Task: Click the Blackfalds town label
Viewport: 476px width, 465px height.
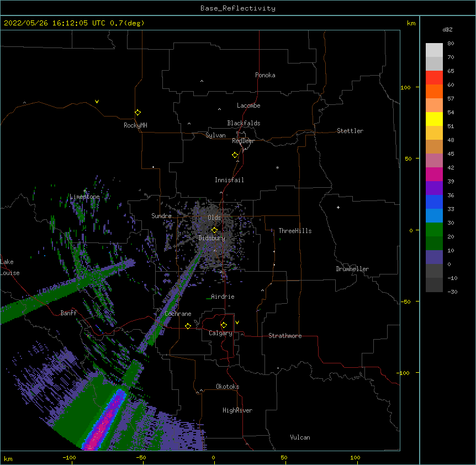Action: [244, 123]
